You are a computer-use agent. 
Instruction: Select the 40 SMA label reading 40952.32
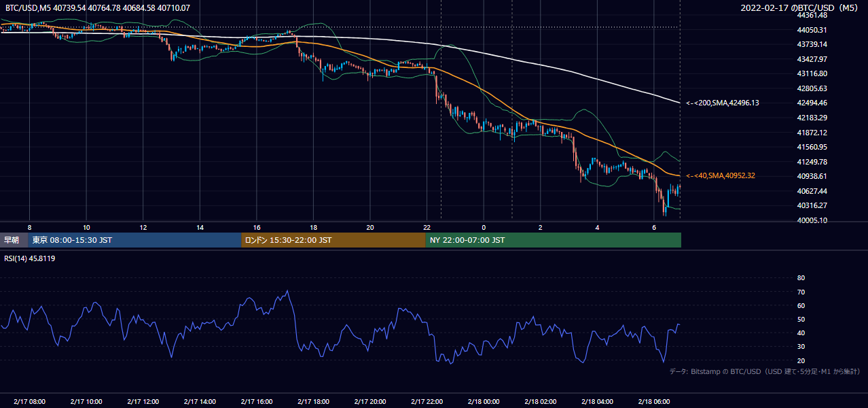click(721, 175)
